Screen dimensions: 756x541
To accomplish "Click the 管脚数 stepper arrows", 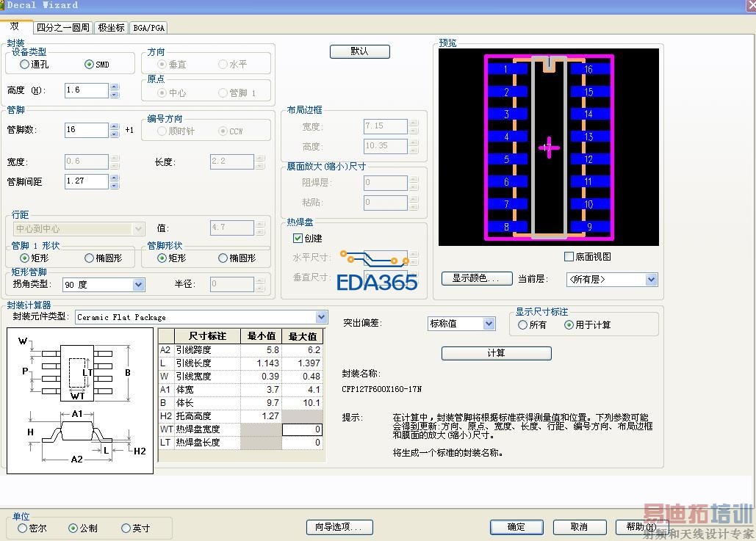I will [115, 130].
